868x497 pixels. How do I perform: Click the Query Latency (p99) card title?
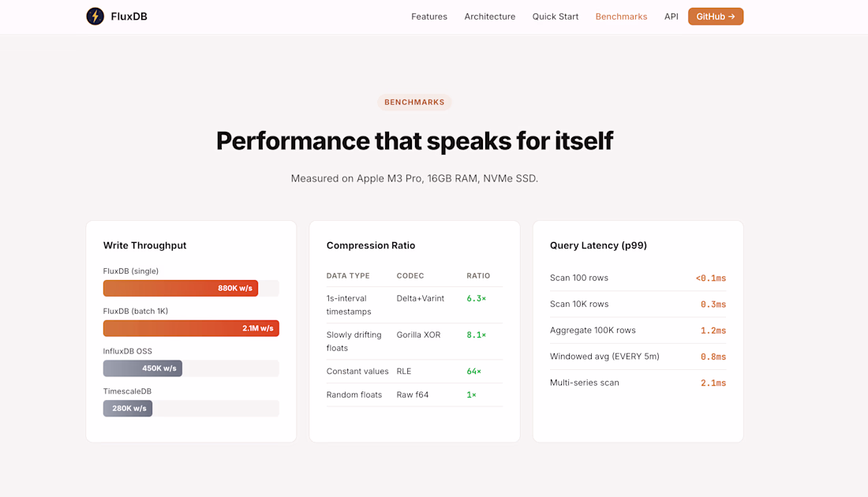point(598,245)
